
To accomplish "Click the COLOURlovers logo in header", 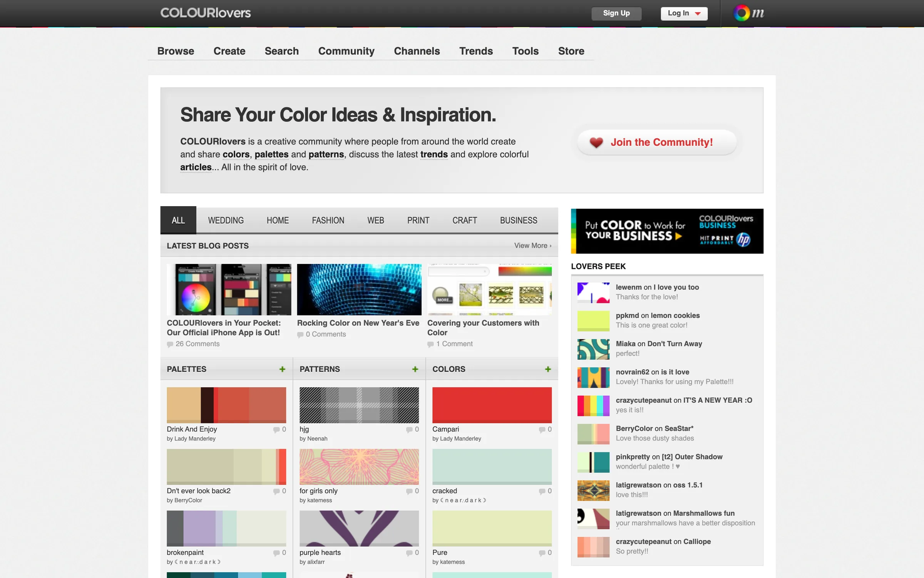I will coord(205,13).
